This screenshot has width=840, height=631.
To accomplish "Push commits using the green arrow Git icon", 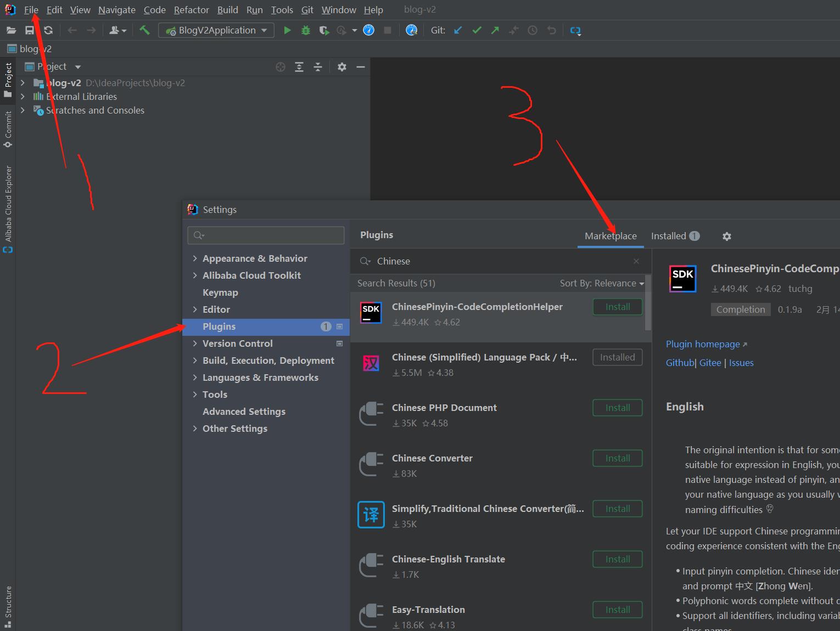I will coord(495,30).
